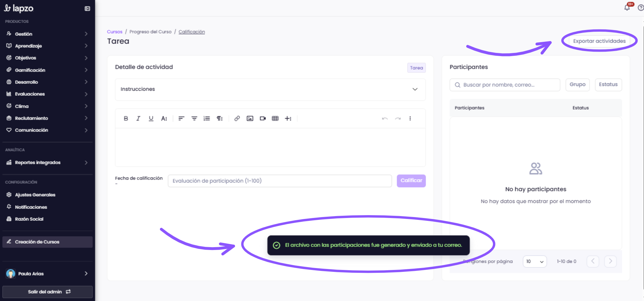Collapse the sidebar with the panel icon
This screenshot has height=301, width=644.
pyautogui.click(x=87, y=9)
